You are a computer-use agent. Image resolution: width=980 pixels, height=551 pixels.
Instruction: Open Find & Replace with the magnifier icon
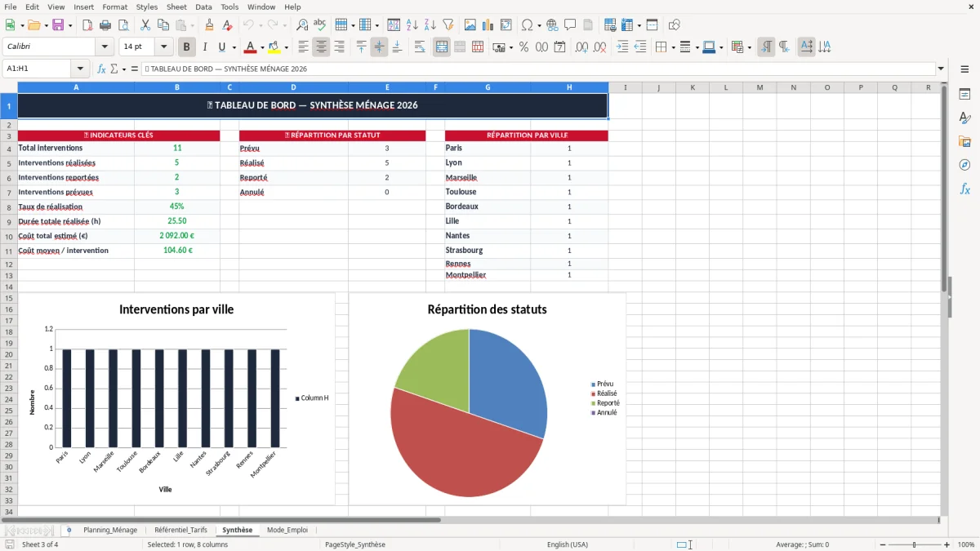point(302,25)
